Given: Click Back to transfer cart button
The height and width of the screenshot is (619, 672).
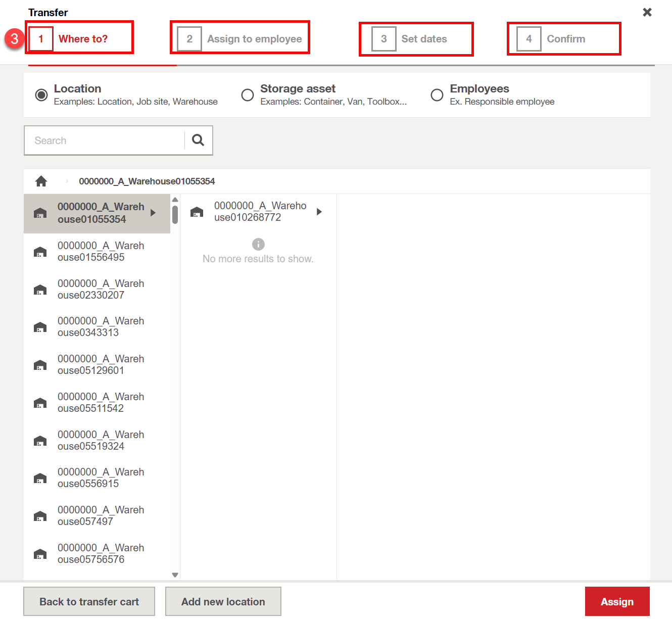Looking at the screenshot, I should click(89, 601).
